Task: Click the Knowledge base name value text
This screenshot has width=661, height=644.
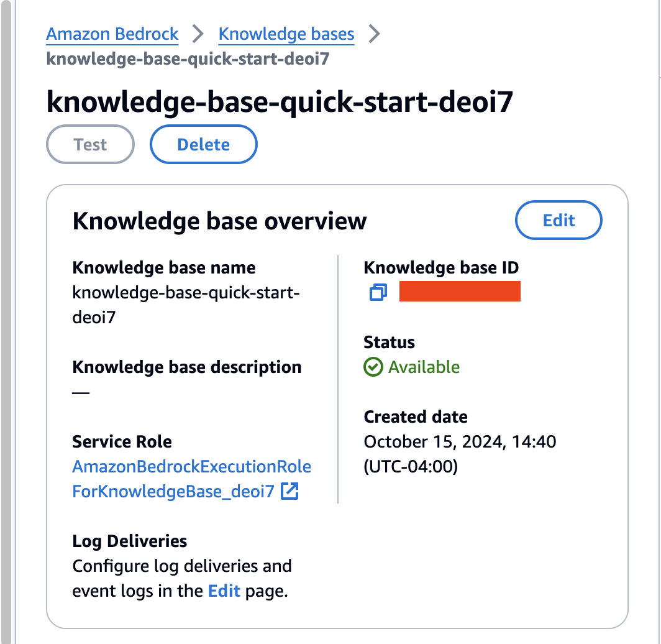Action: click(x=186, y=305)
